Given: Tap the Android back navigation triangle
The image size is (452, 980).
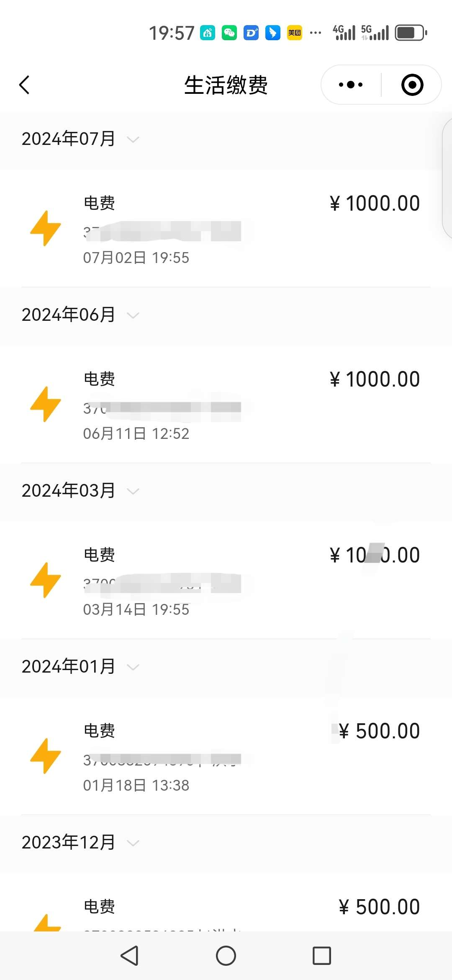Looking at the screenshot, I should pos(130,956).
